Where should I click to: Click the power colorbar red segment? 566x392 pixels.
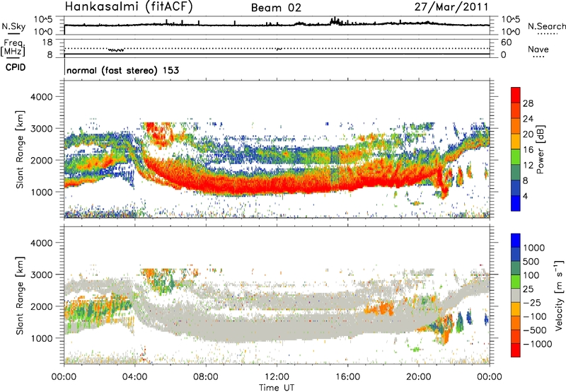516,95
